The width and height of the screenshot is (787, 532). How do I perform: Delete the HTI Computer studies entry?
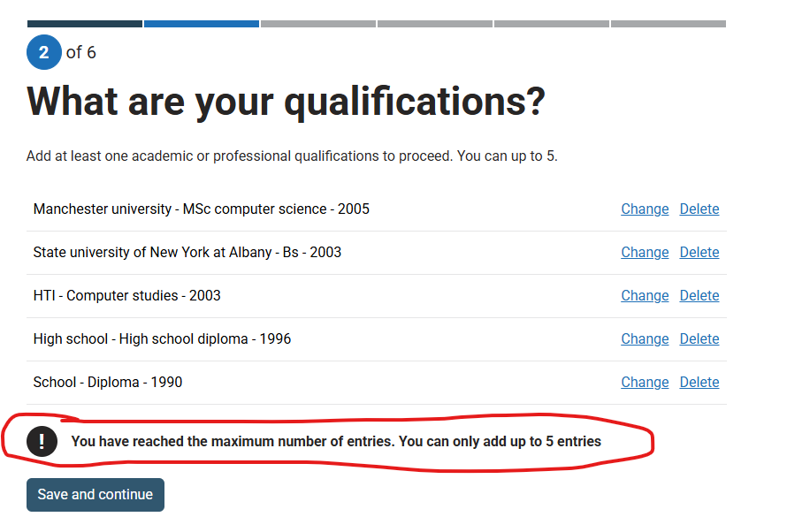click(699, 296)
